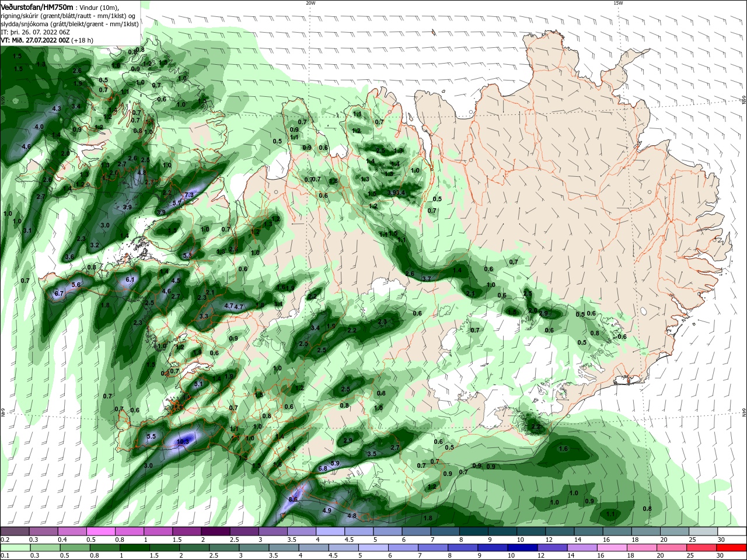Click the 'Vindur (10m)' legend description text
Screen dimensions: 747x560
(98, 7)
